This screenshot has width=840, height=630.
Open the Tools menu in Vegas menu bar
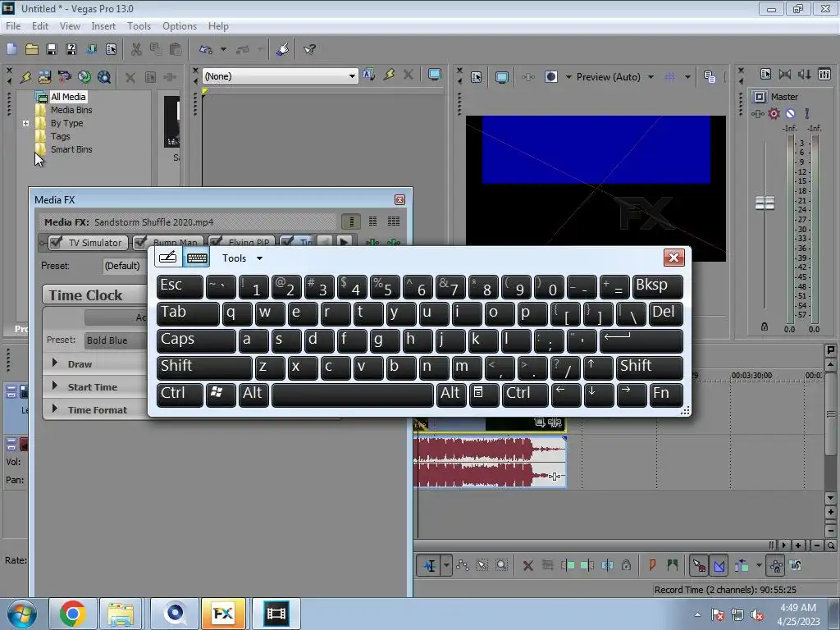(x=139, y=25)
